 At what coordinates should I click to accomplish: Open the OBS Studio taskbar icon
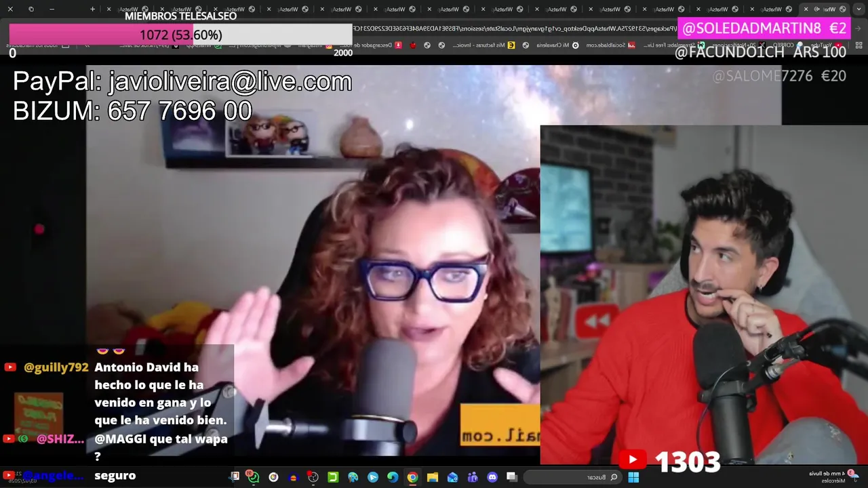(313, 477)
